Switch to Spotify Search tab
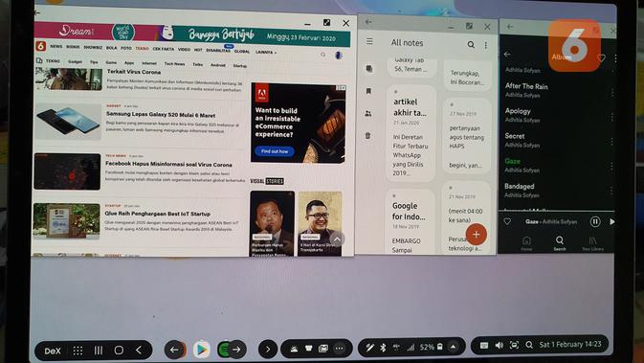 560,243
